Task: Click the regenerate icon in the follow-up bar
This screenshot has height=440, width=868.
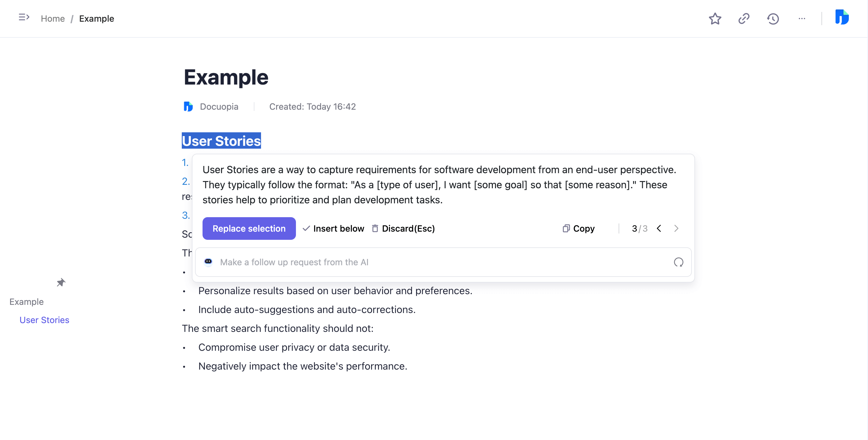Action: coord(679,262)
